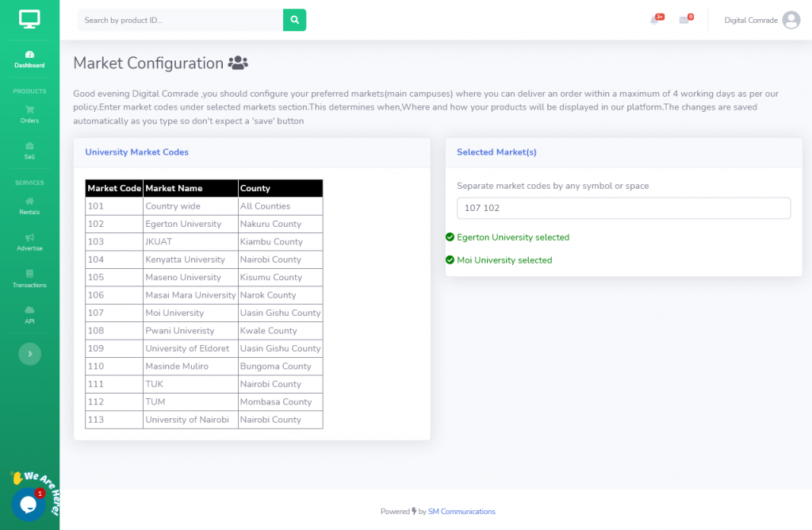Click the Selected Market(s) heading

(496, 152)
